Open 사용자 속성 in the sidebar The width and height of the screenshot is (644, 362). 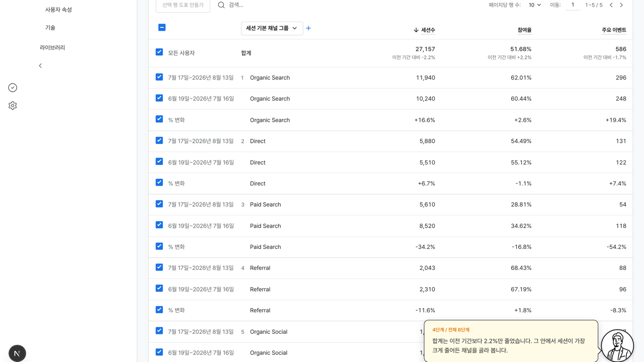coord(58,10)
